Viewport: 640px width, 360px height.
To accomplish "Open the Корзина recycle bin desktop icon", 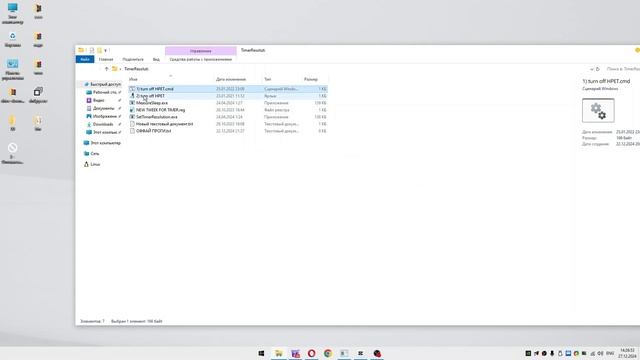I will click(x=13, y=40).
